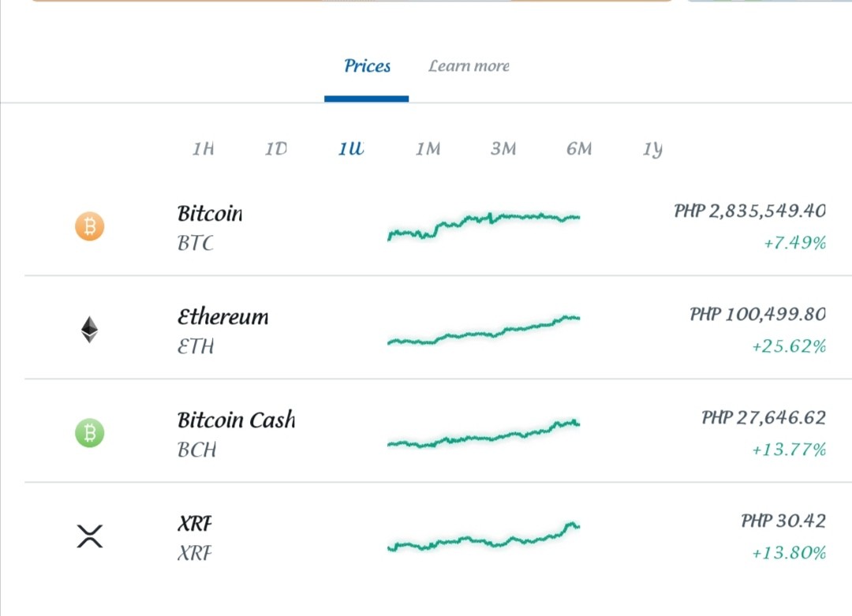Select the 1H time range

(203, 148)
